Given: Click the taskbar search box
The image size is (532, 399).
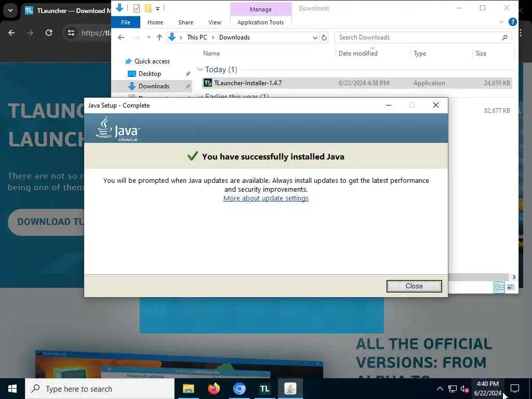Looking at the screenshot, I should coord(99,389).
